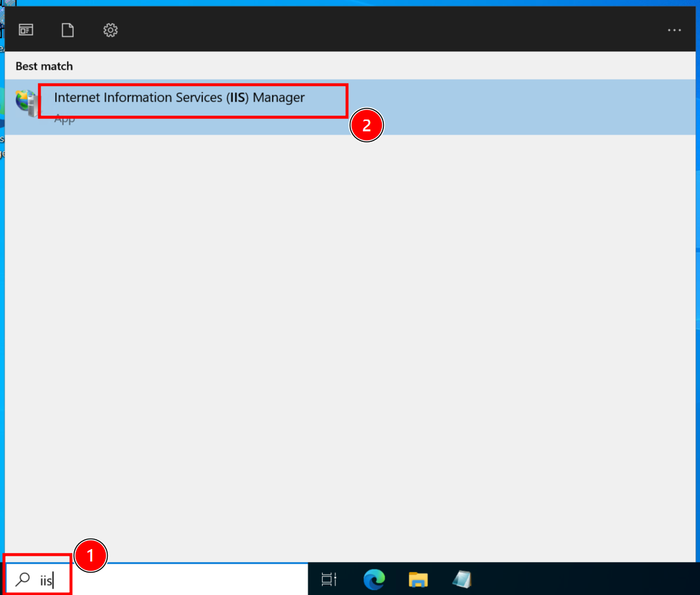Screen dimensions: 700x595
Task: Click the IIS Manager globe-server icon
Action: pos(27,103)
